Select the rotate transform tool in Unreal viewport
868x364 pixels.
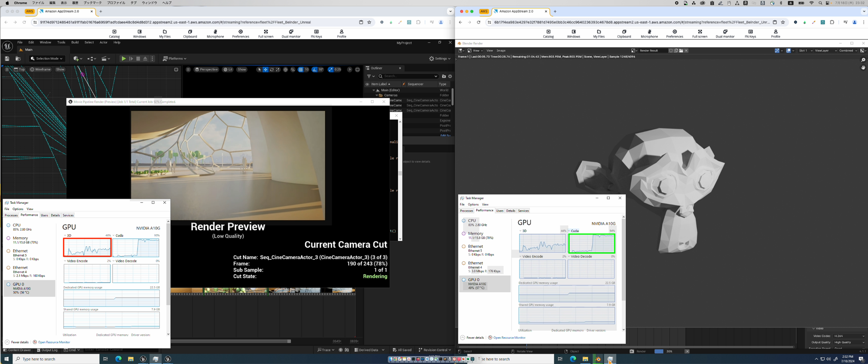click(x=272, y=70)
